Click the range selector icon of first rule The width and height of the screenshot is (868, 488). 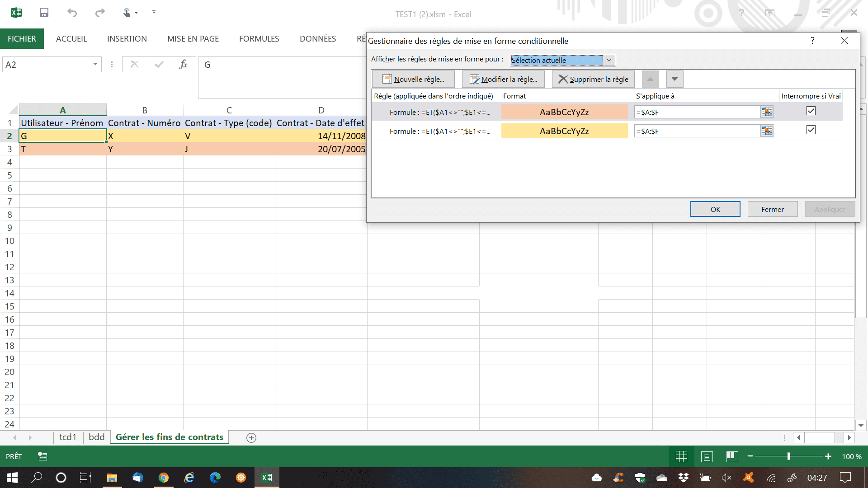click(x=767, y=112)
